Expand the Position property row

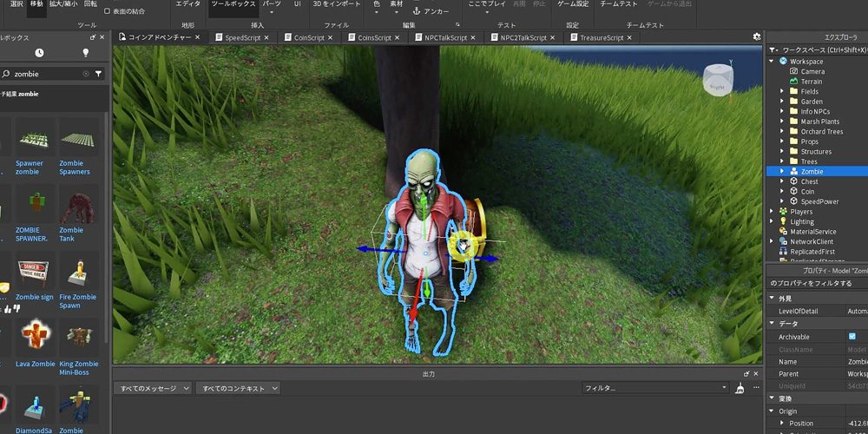[x=783, y=424]
